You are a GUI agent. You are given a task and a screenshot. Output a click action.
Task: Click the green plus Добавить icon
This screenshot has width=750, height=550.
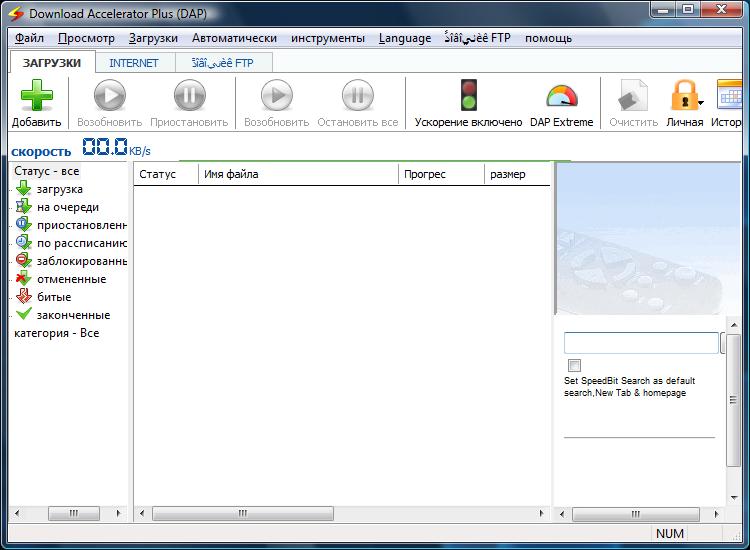click(x=36, y=97)
